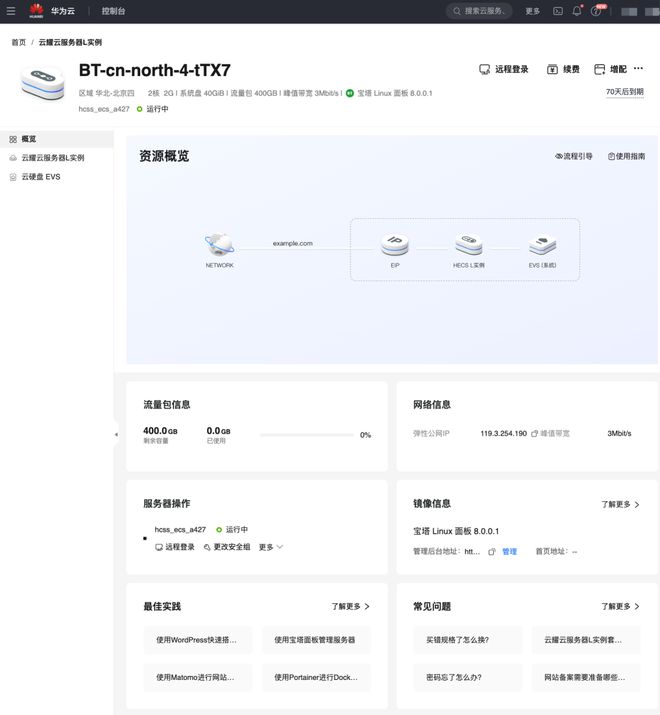This screenshot has height=715, width=660.
Task: Copy the management backend address
Action: pyautogui.click(x=492, y=552)
